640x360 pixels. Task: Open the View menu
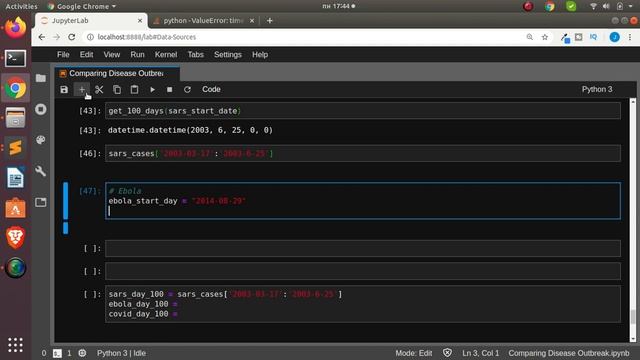pyautogui.click(x=111, y=55)
